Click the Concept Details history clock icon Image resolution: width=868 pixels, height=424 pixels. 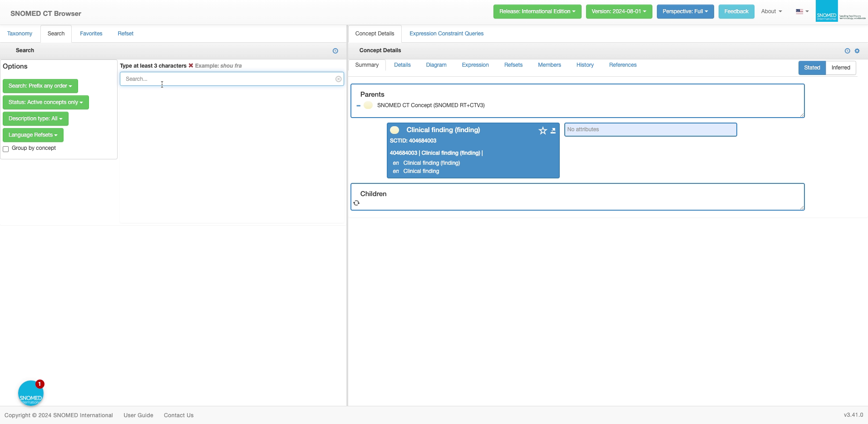[x=847, y=51]
